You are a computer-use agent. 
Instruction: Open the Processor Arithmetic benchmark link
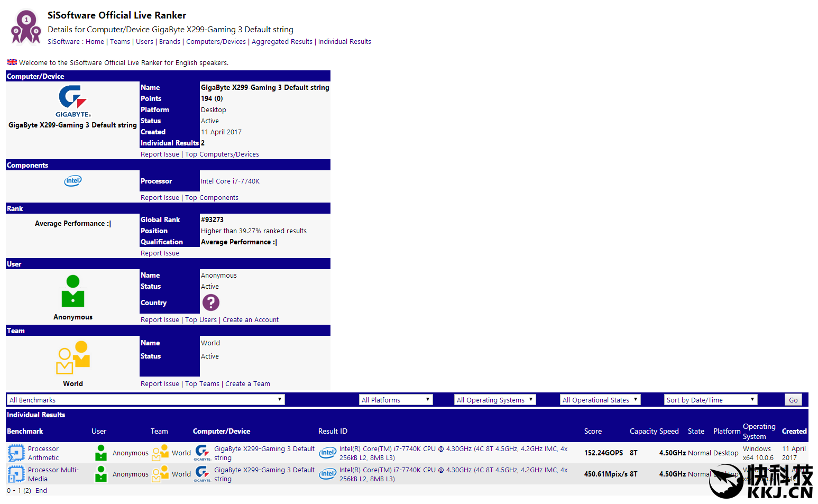click(43, 453)
